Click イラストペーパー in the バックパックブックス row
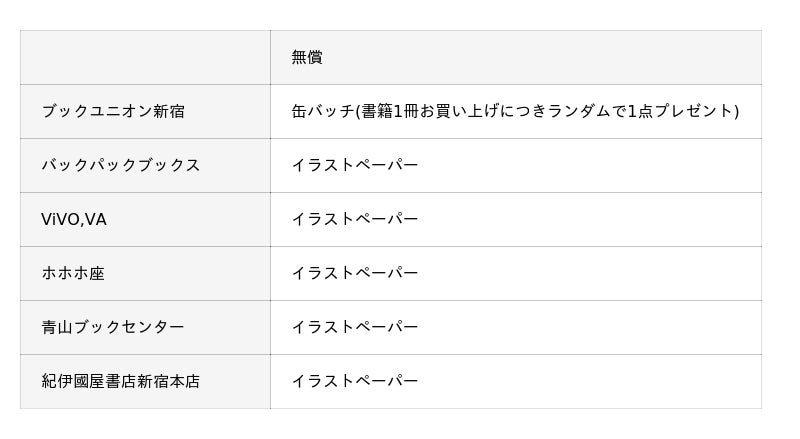This screenshot has width=800, height=439. [355, 165]
